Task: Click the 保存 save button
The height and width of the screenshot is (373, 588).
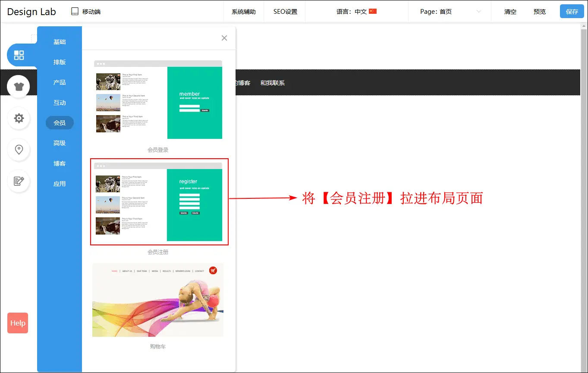Action: click(572, 12)
